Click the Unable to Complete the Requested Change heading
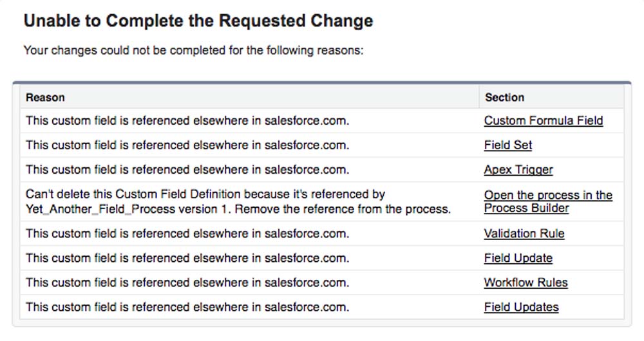The width and height of the screenshot is (644, 341). [x=198, y=21]
